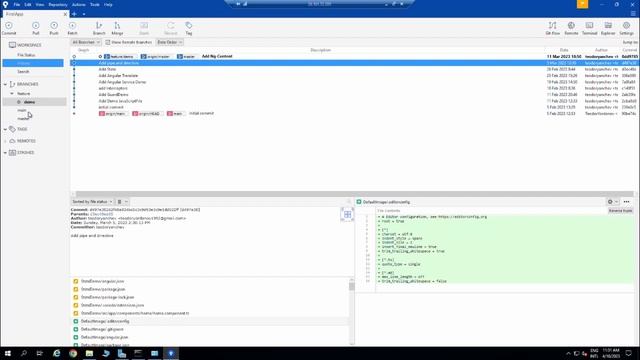Collapse the BRANCHES section
640x360 pixels.
5,84
